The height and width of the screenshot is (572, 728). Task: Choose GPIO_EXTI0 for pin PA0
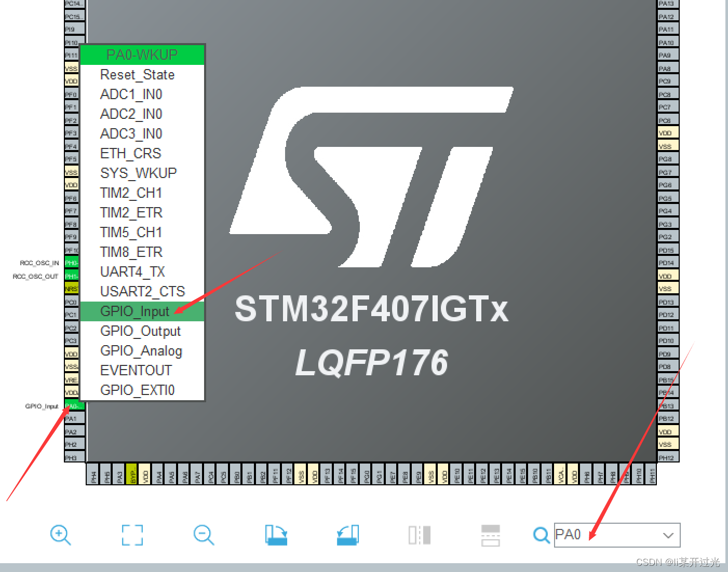pyautogui.click(x=137, y=390)
